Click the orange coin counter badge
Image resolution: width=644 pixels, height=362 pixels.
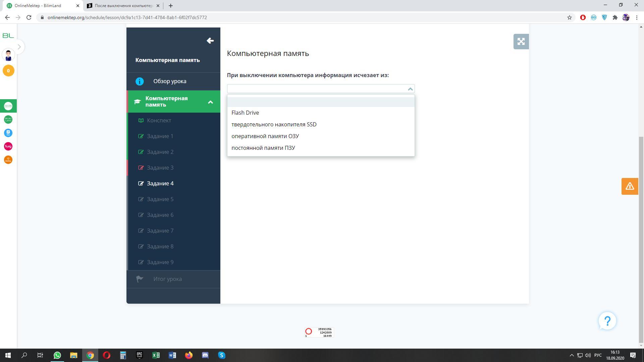(8, 71)
